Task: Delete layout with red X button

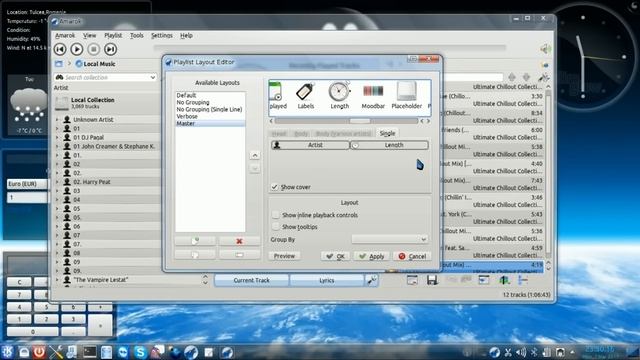Action: tap(240, 241)
